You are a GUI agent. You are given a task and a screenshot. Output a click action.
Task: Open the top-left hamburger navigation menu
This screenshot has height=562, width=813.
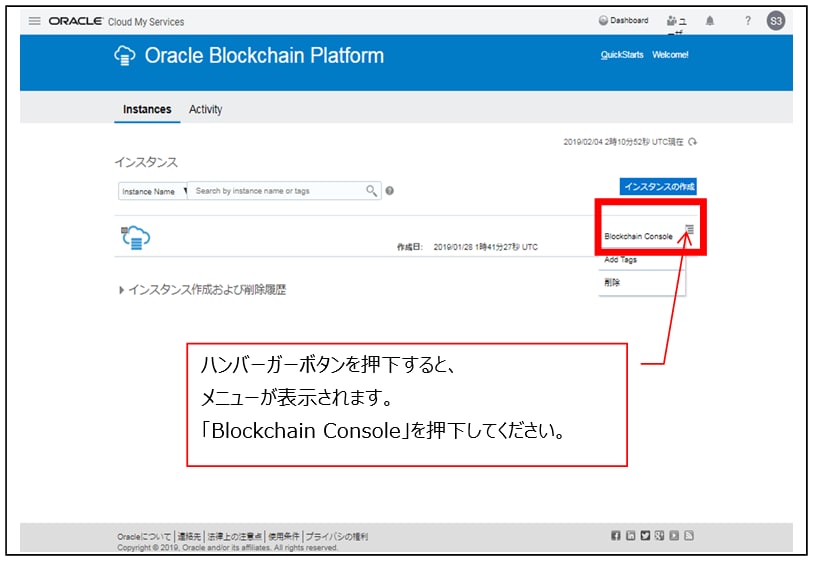coord(34,21)
